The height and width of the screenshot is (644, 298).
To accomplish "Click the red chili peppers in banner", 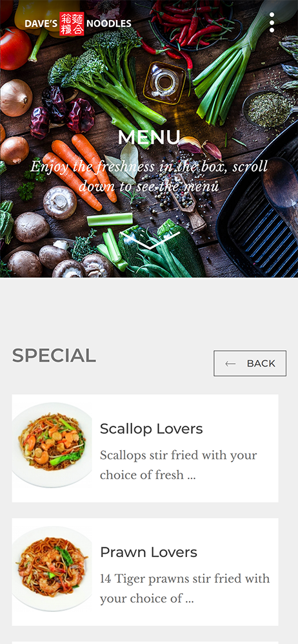I will (181, 29).
